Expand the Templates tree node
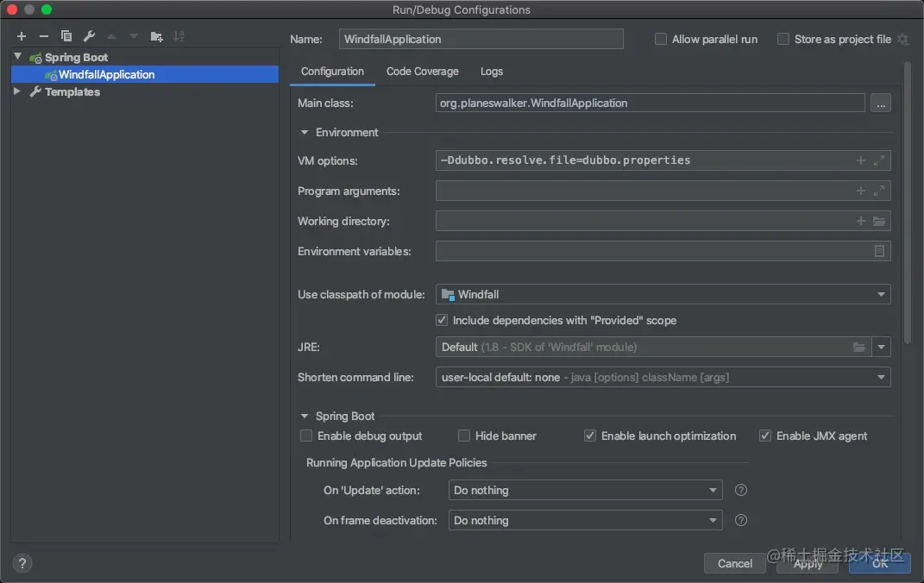This screenshot has width=924, height=583. 17,91
